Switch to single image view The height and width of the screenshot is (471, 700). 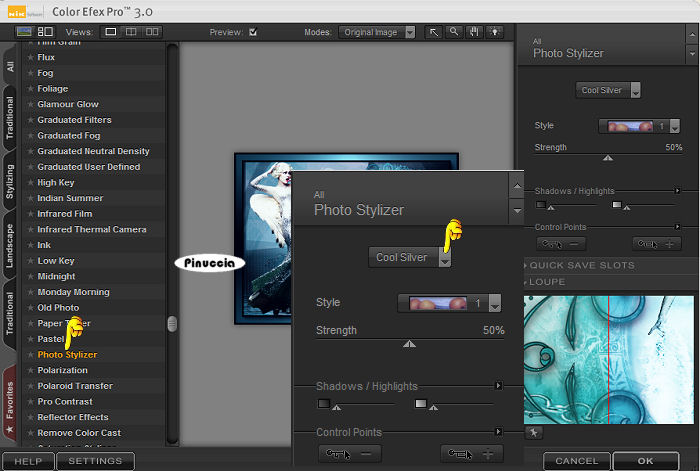click(x=109, y=32)
